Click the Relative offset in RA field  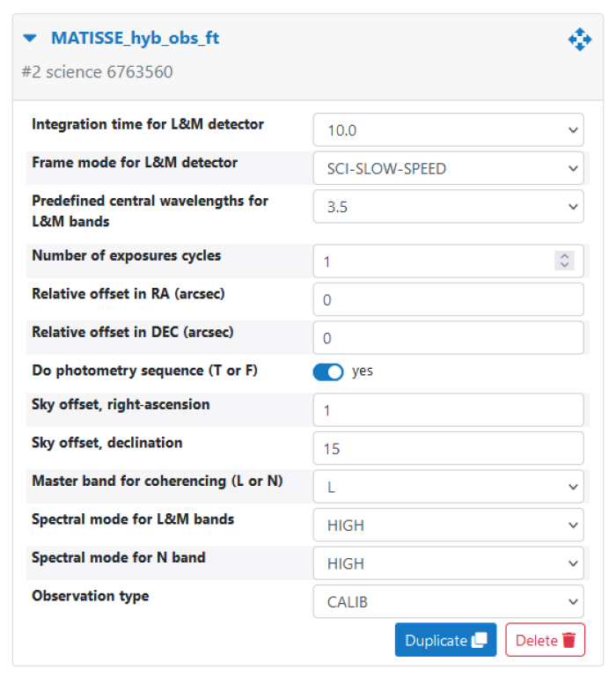448,299
